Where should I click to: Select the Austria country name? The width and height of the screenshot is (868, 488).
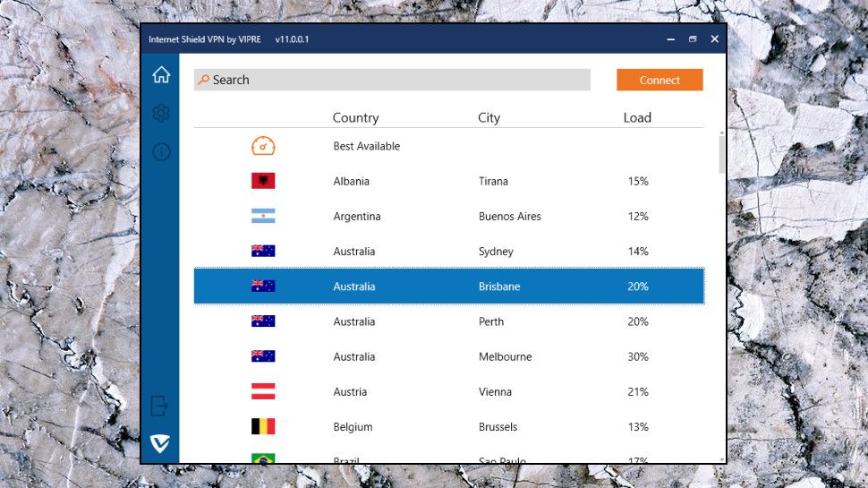click(x=350, y=391)
